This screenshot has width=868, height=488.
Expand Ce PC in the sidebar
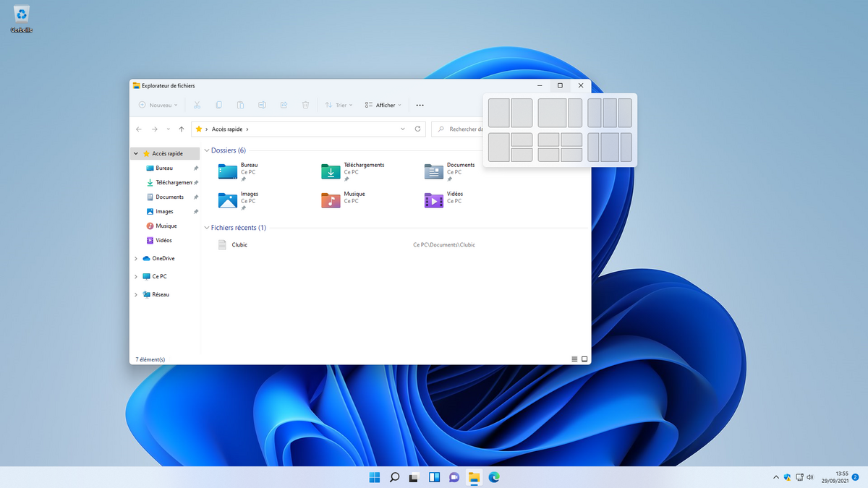click(x=137, y=276)
